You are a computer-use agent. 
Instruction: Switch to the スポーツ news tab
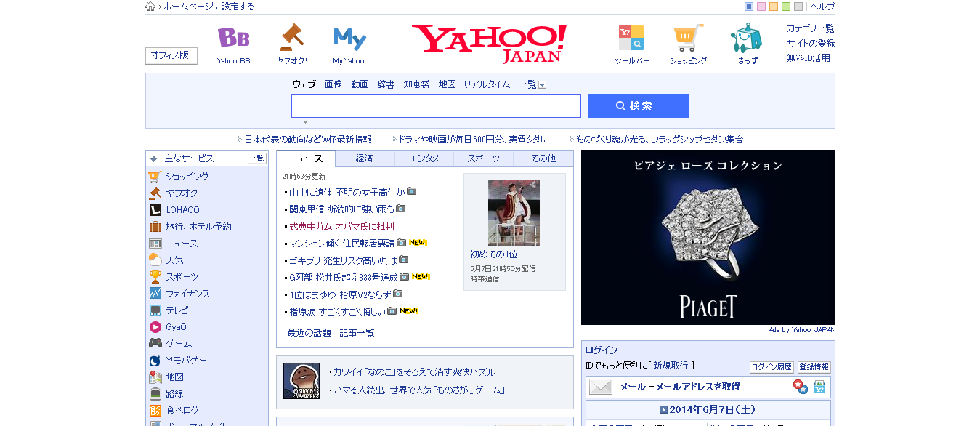(483, 158)
